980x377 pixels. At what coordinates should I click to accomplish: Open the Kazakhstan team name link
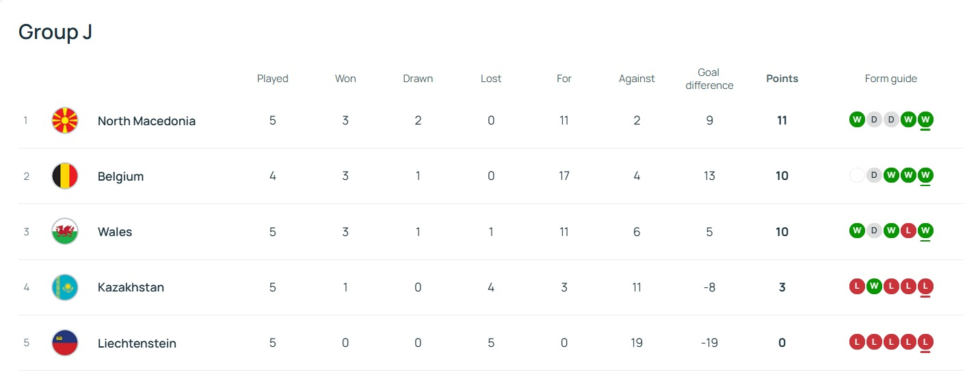click(131, 287)
